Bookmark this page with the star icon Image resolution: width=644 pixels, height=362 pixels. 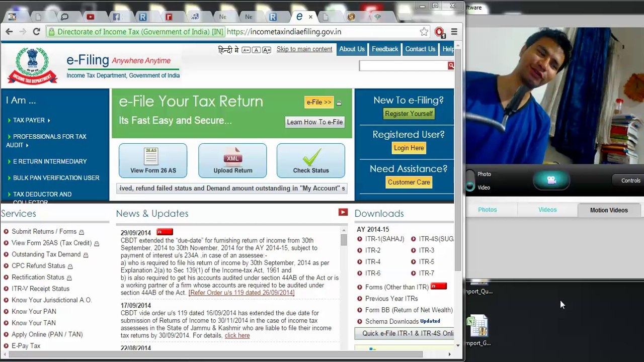point(424,32)
